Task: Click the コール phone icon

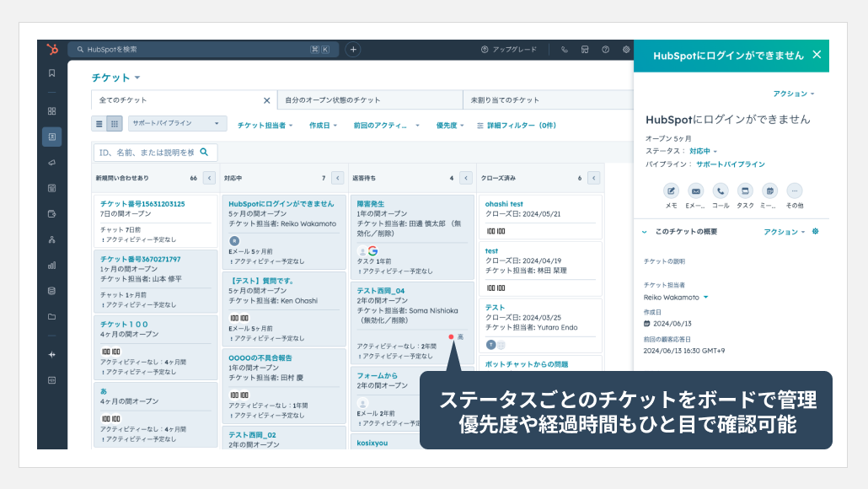Action: point(721,191)
